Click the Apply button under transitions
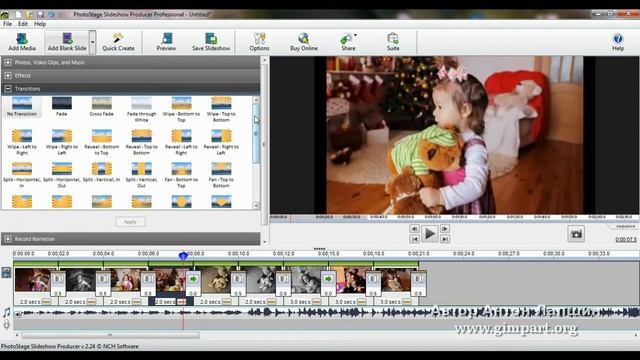Viewport: 640px width, 360px height. click(x=130, y=222)
